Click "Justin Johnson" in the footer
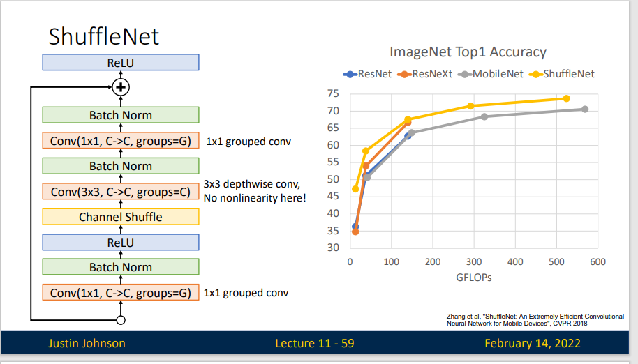Screen dimensions: 638x364 pyautogui.click(x=87, y=343)
